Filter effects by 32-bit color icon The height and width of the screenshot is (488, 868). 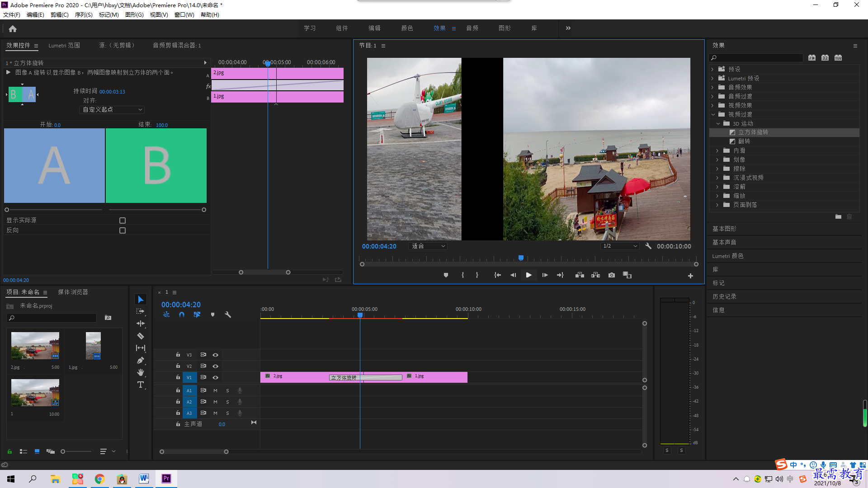pyautogui.click(x=825, y=58)
